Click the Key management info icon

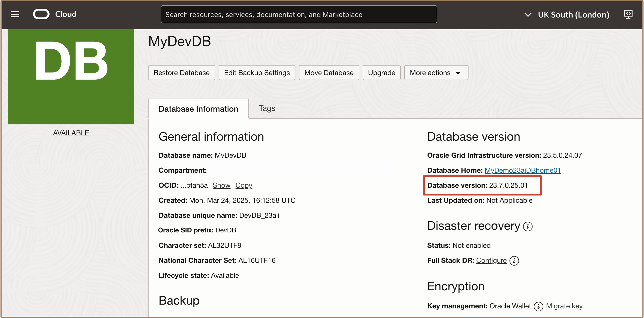538,306
